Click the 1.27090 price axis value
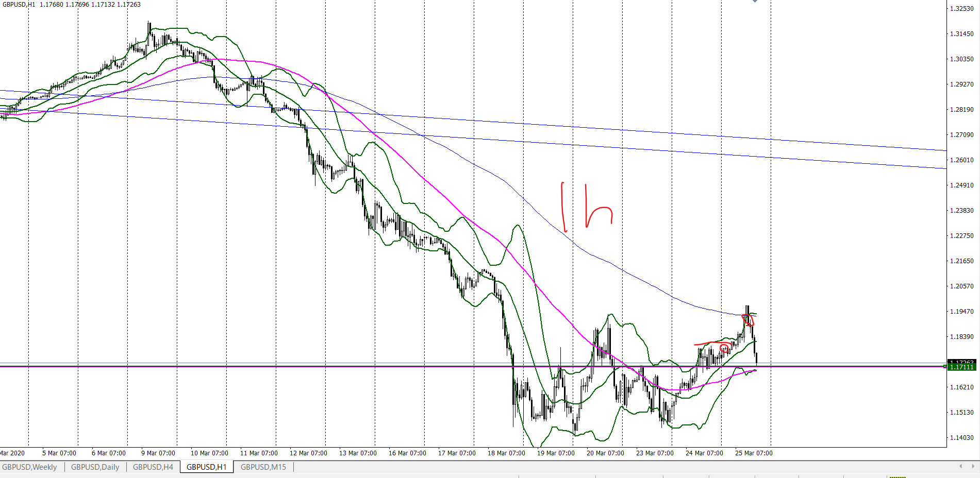This screenshot has height=478, width=980. [x=962, y=135]
